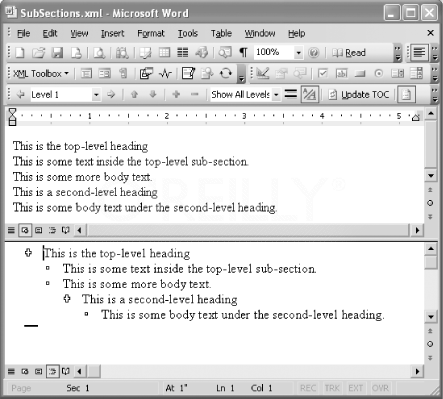Image resolution: width=443 pixels, height=399 pixels.
Task: Click the document-with-pencil icon in XML Toolbox bar
Action: click(188, 73)
